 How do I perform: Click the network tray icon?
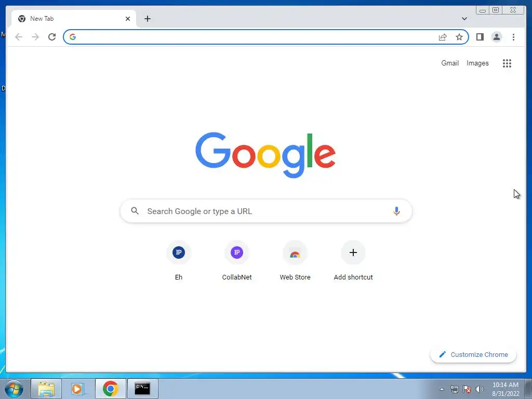(454, 389)
